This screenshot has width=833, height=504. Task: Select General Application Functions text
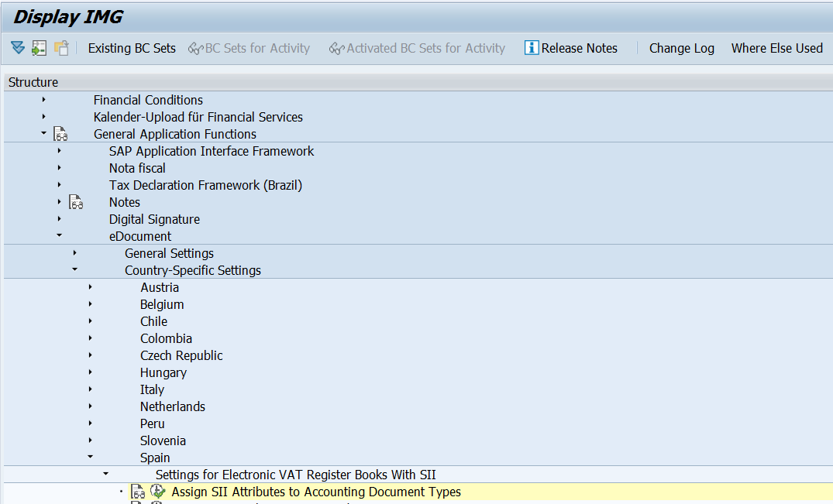pos(175,134)
